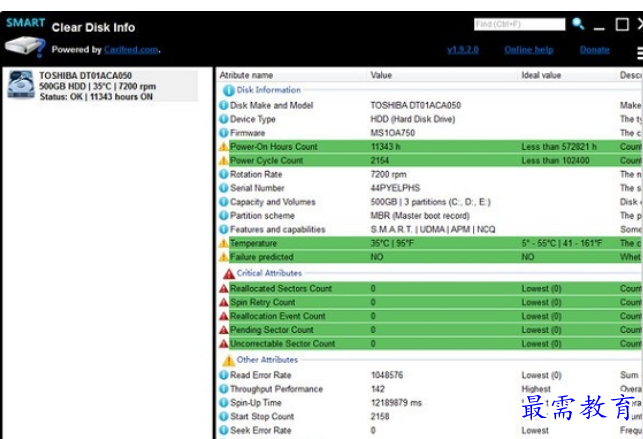Click red alert icon next to Uncorrectable Sector Count
643x439 pixels.
pyautogui.click(x=223, y=343)
